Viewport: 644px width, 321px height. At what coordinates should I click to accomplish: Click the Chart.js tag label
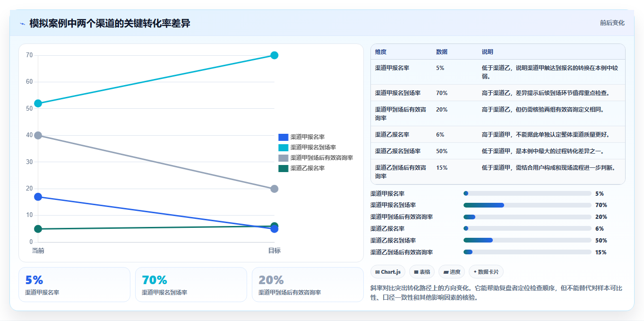click(x=391, y=272)
